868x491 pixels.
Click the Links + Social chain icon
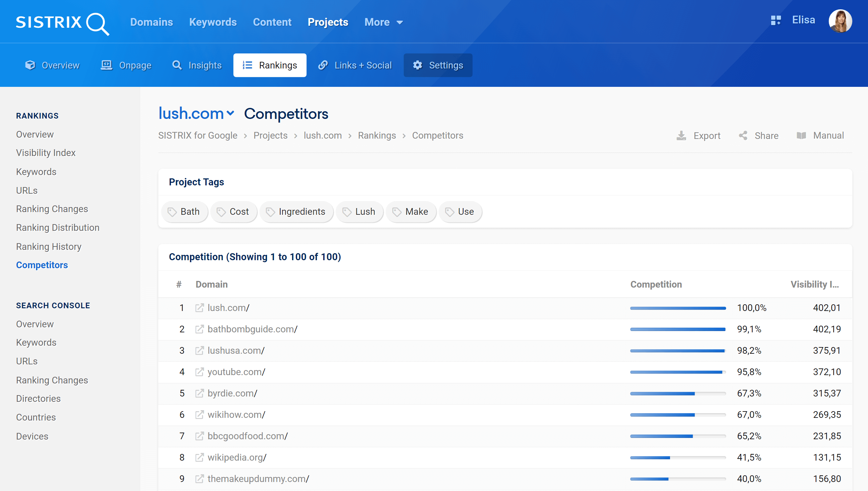pos(323,65)
